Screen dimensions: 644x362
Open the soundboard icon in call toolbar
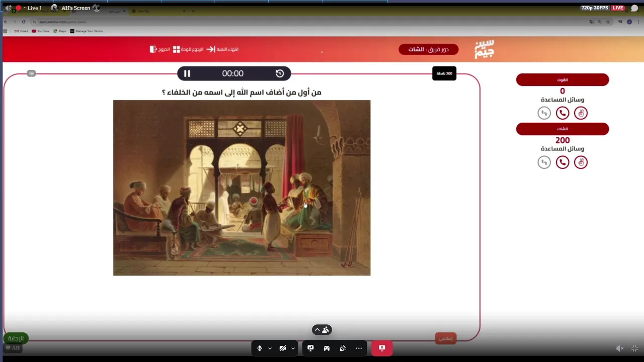click(343, 348)
